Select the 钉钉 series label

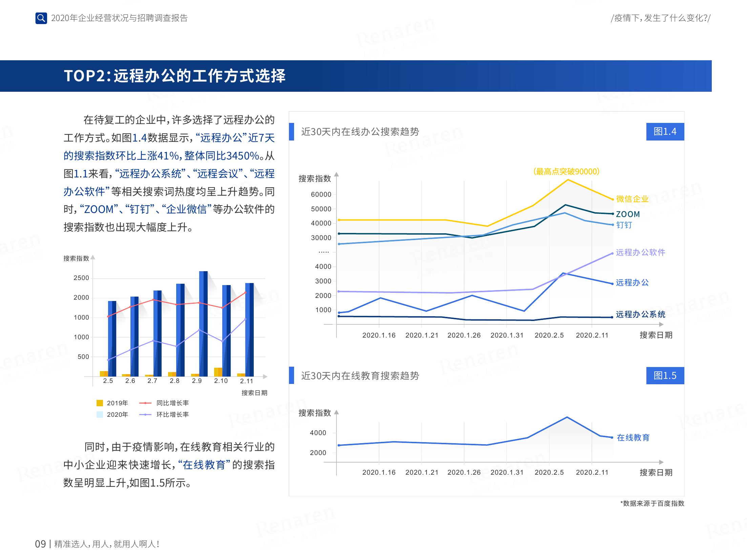(624, 225)
